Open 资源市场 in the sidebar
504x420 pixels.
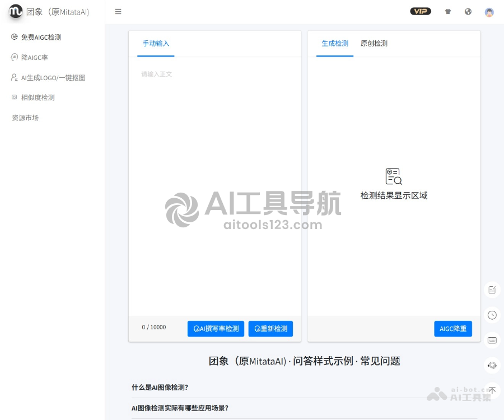[x=25, y=118]
